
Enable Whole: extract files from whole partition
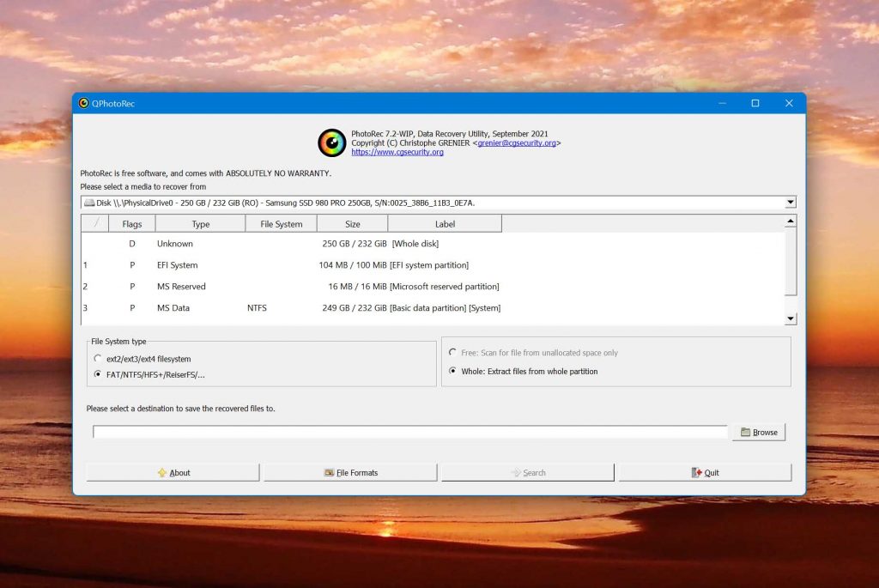click(452, 371)
